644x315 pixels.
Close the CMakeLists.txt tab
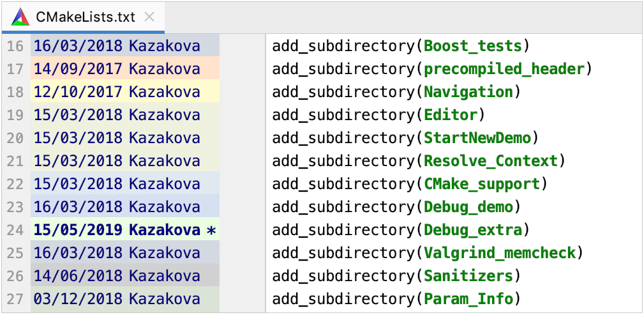pyautogui.click(x=150, y=17)
